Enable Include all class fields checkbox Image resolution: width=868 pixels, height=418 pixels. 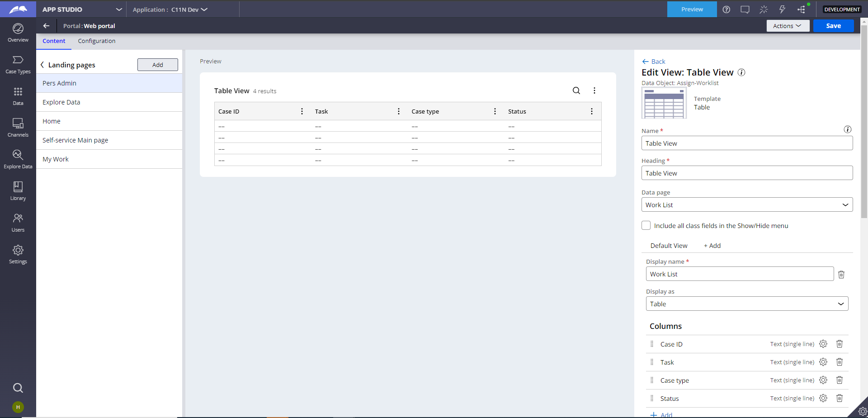pos(646,225)
